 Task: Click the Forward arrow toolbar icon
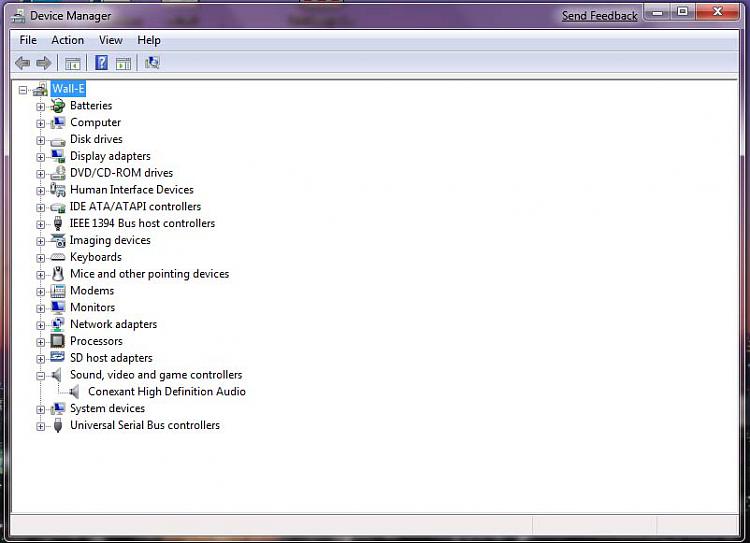coord(44,63)
